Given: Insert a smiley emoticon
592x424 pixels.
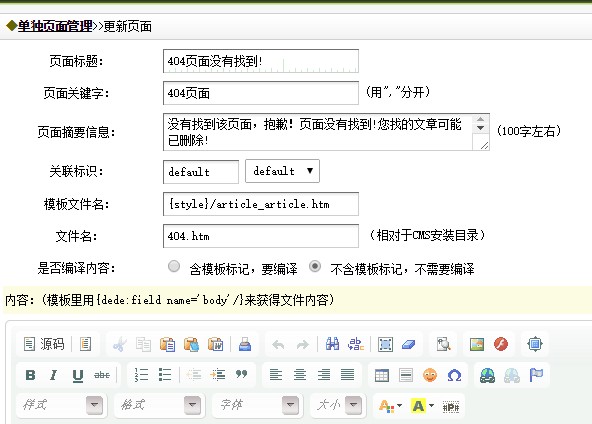Looking at the screenshot, I should tap(430, 375).
